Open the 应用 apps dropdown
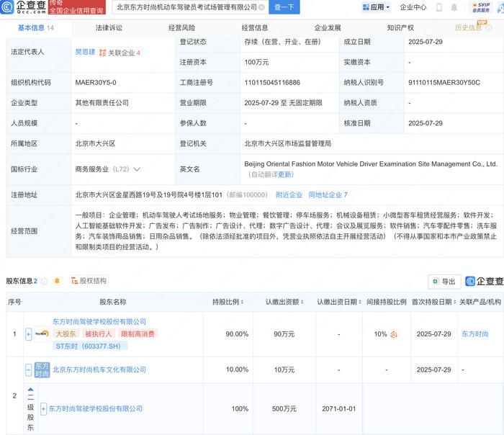This screenshot has height=435, width=504. tap(376, 7)
